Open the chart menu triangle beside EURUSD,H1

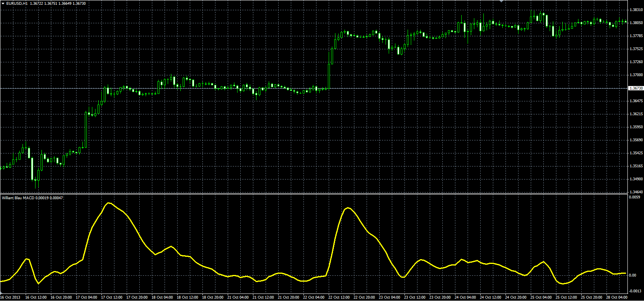pyautogui.click(x=3, y=4)
